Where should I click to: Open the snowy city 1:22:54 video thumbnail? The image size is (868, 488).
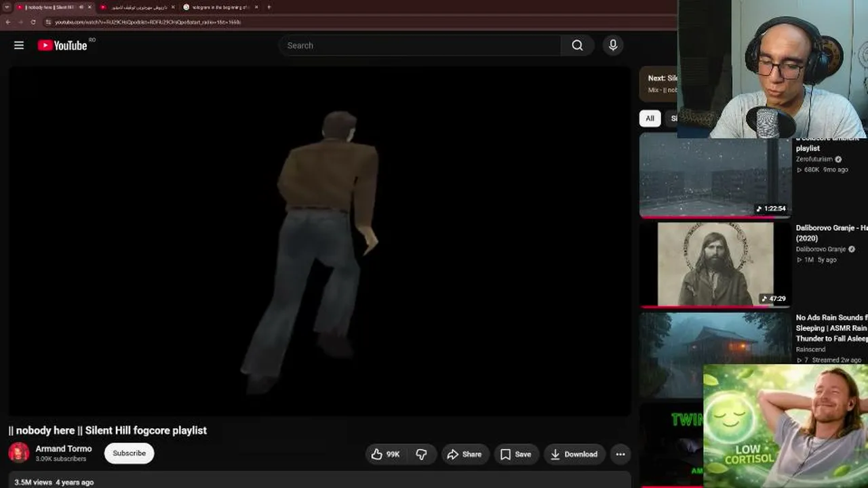pyautogui.click(x=715, y=176)
